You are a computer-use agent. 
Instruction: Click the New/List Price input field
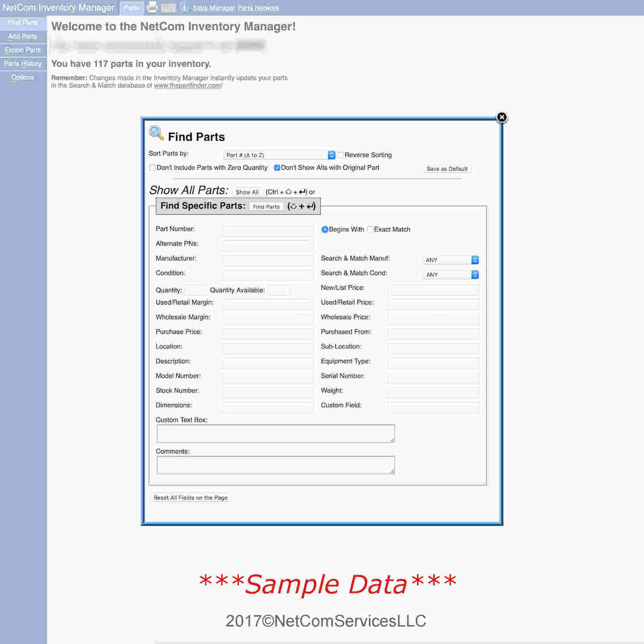pos(433,290)
